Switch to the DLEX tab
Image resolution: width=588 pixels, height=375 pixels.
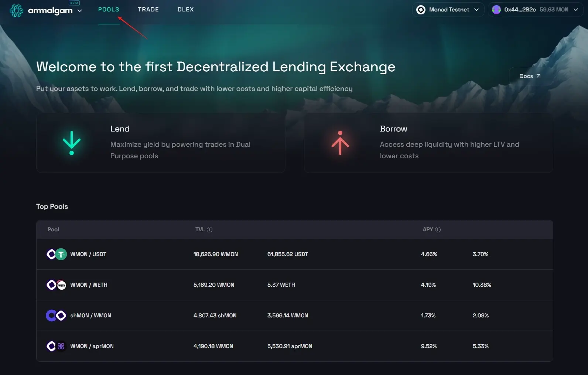[x=185, y=10]
